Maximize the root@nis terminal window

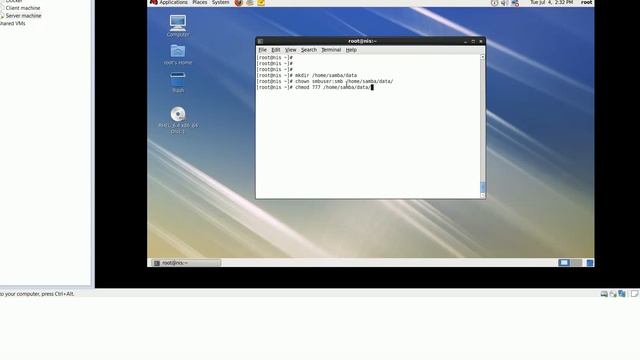pos(473,41)
